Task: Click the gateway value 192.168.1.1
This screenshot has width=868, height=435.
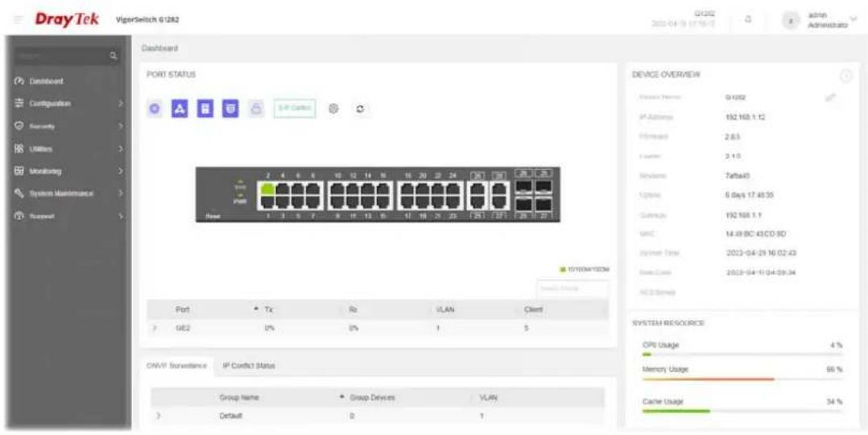Action: point(743,214)
